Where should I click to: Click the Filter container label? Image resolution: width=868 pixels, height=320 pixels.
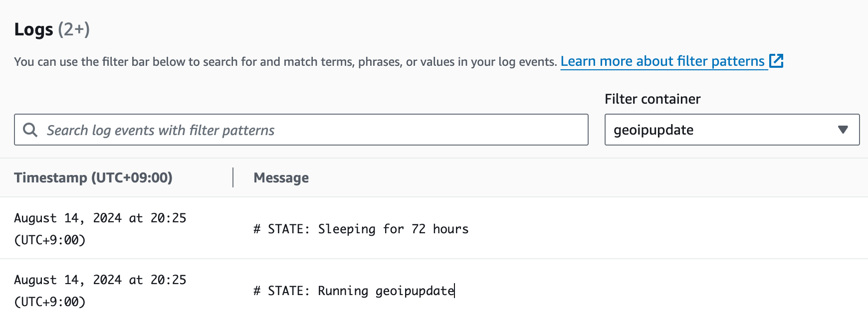click(652, 99)
